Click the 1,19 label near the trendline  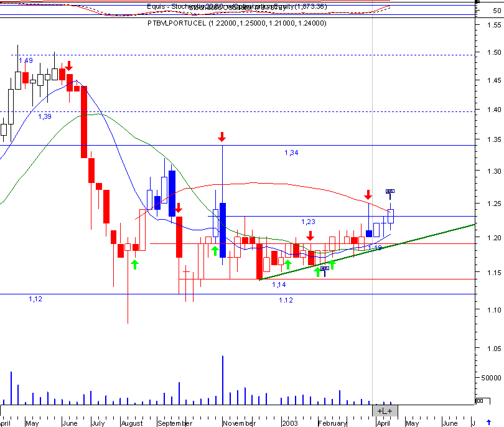pos(375,248)
